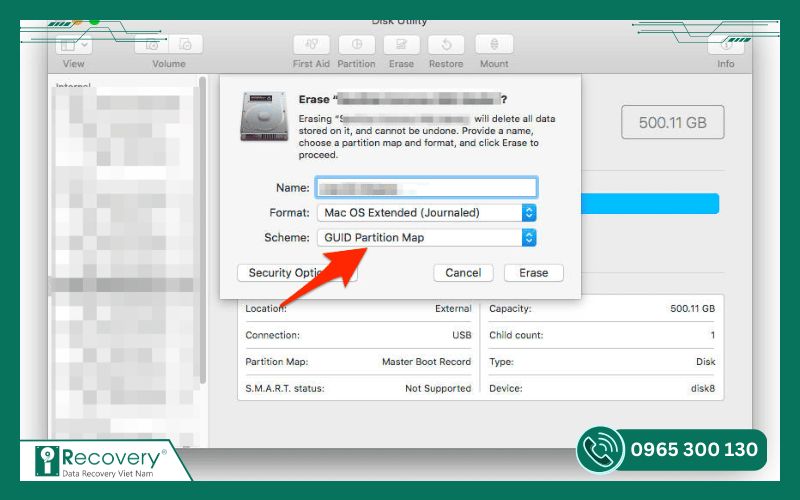Click the Erase toolbar icon
800x500 pixels.
(402, 45)
